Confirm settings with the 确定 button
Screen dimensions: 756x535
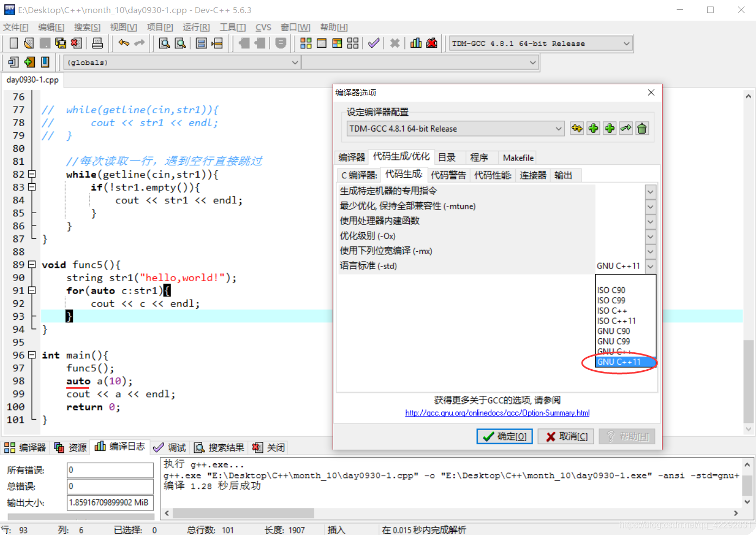(504, 436)
